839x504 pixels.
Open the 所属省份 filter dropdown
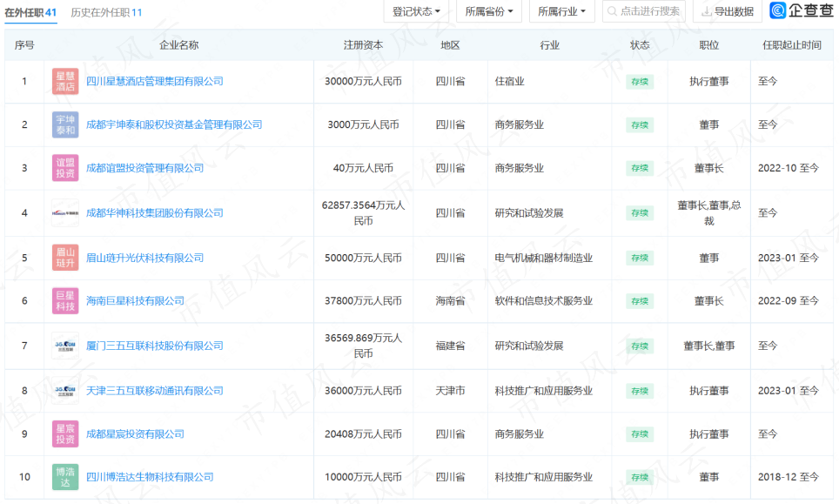[x=489, y=11]
